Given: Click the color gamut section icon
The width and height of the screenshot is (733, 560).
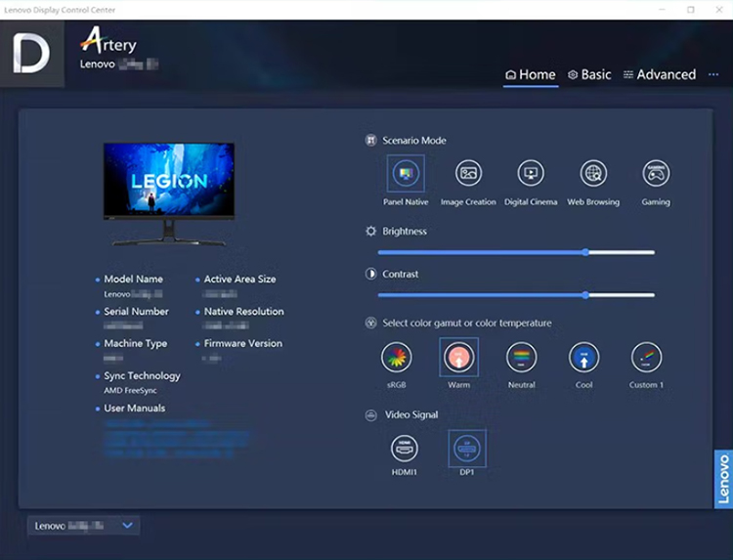Looking at the screenshot, I should pos(370,323).
